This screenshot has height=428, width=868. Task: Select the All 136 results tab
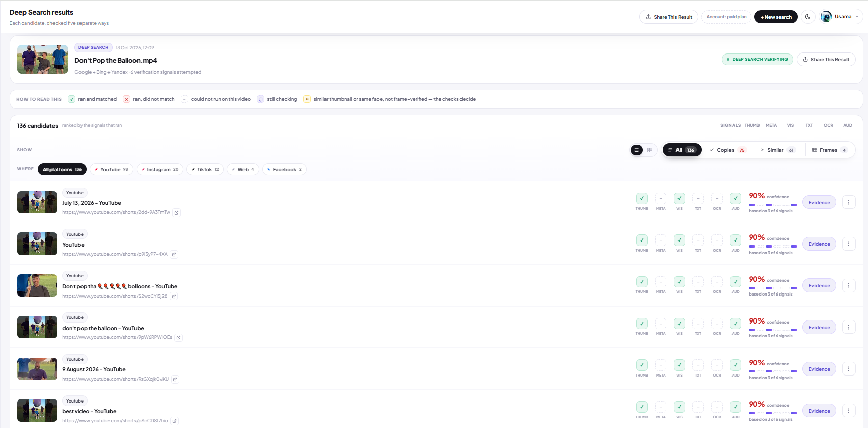(682, 150)
